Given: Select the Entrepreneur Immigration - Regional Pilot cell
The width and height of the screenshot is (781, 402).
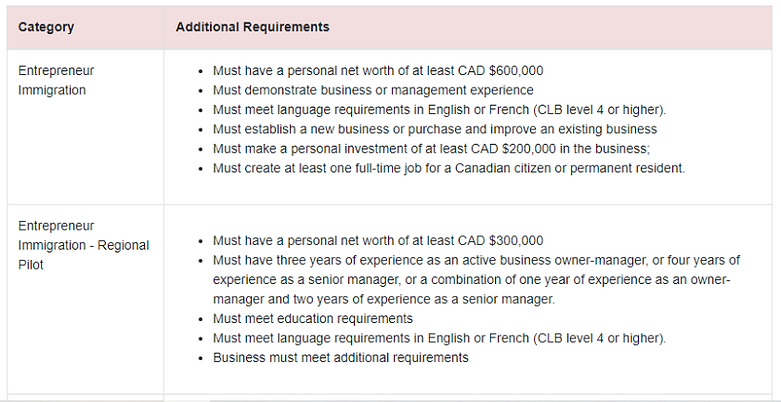Looking at the screenshot, I should point(83,245).
